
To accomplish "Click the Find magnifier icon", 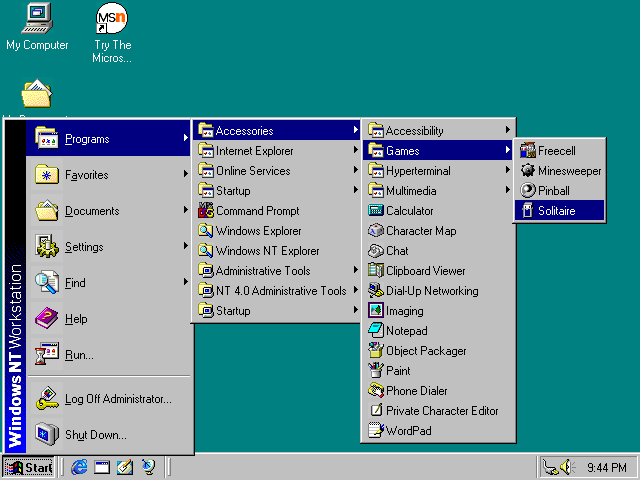I will (47, 282).
